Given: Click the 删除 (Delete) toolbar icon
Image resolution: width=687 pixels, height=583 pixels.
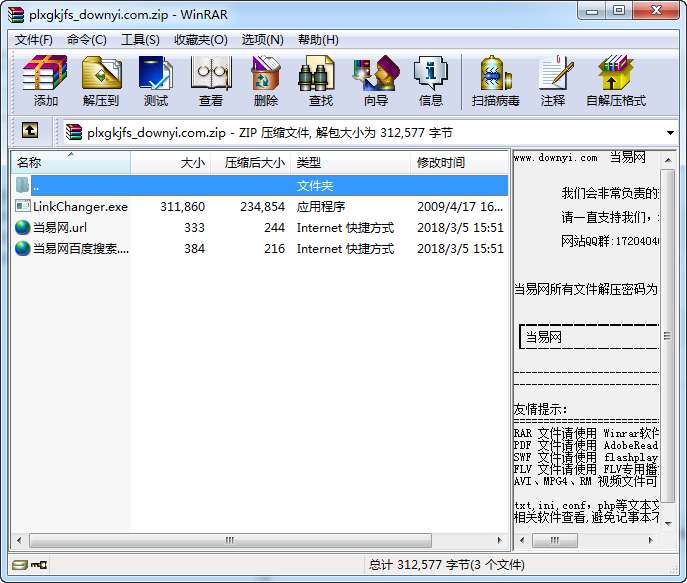Looking at the screenshot, I should click(266, 81).
